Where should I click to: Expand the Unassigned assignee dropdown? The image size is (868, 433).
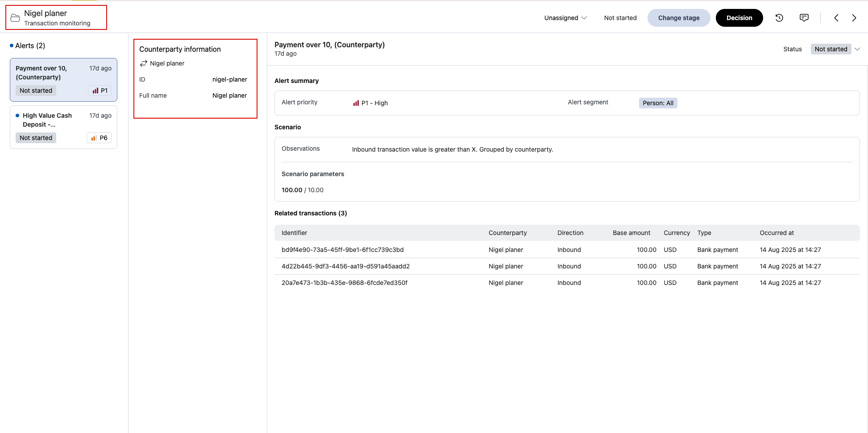[x=565, y=18]
